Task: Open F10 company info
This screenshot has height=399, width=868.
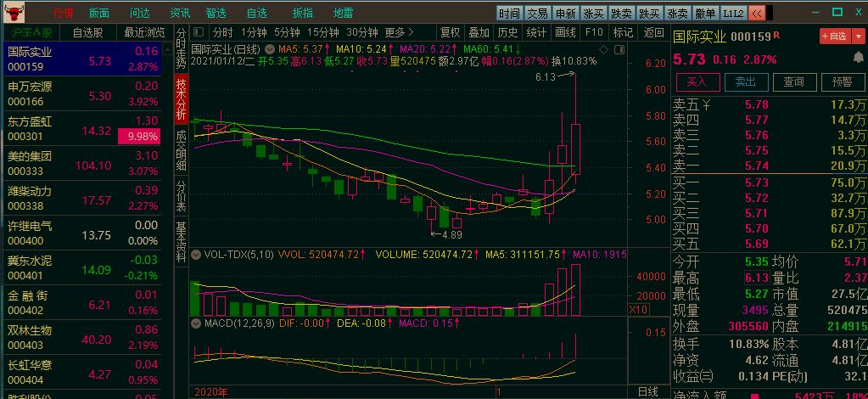Action: click(594, 32)
